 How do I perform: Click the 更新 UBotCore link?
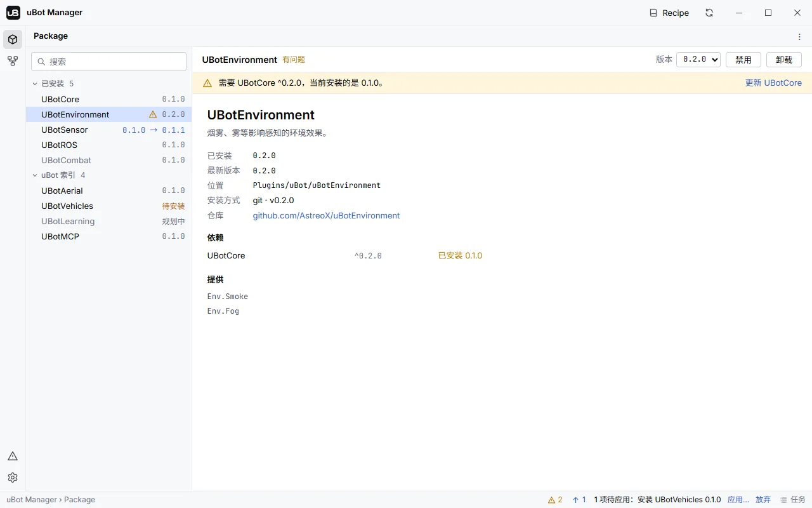(x=773, y=83)
